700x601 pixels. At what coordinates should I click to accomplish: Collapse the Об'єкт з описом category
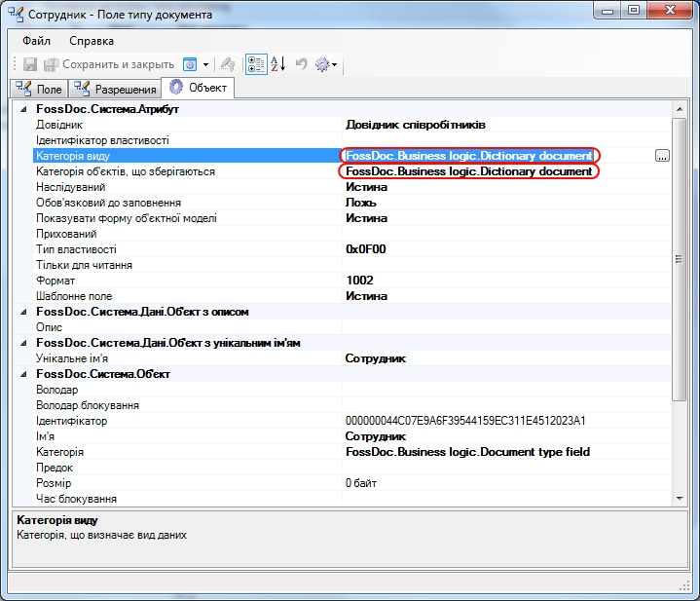23,312
